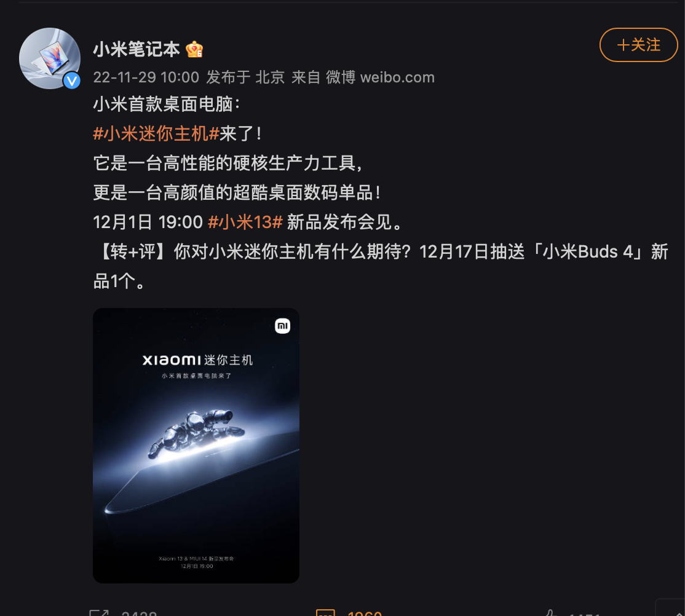The width and height of the screenshot is (685, 616).
Task: Click the 发布于 北京 location text
Action: pyautogui.click(x=245, y=77)
